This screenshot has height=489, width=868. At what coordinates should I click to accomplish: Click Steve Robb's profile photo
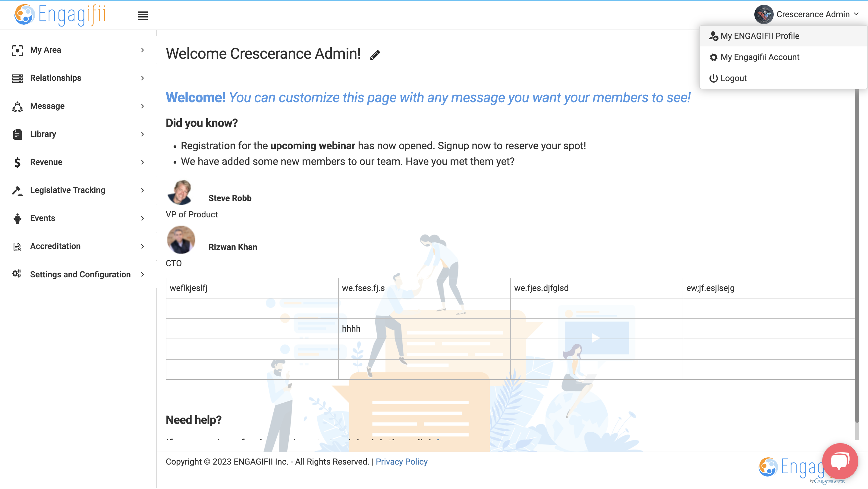181,192
